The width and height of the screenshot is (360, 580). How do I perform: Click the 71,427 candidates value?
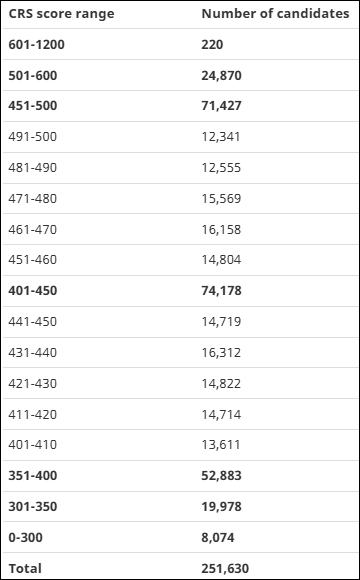pos(221,106)
